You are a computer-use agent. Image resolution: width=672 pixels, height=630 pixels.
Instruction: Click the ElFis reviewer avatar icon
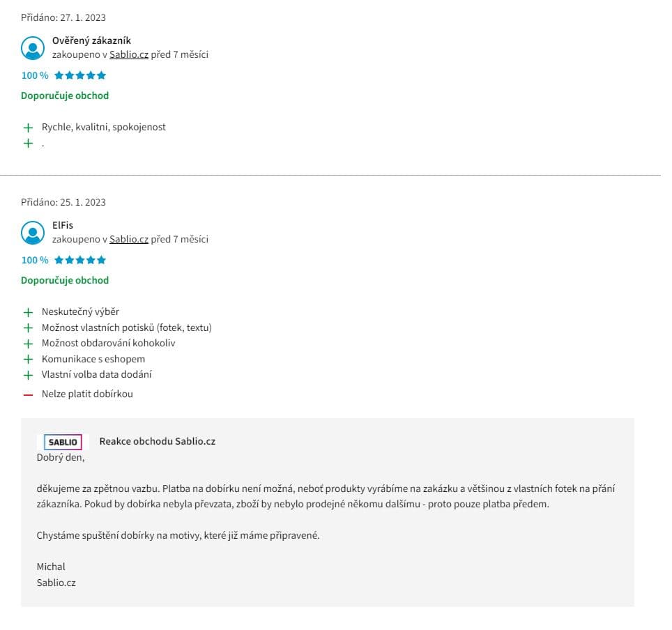tap(33, 232)
